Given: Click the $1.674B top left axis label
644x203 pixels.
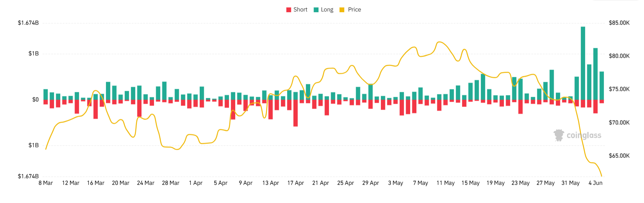Looking at the screenshot, I should click(28, 23).
